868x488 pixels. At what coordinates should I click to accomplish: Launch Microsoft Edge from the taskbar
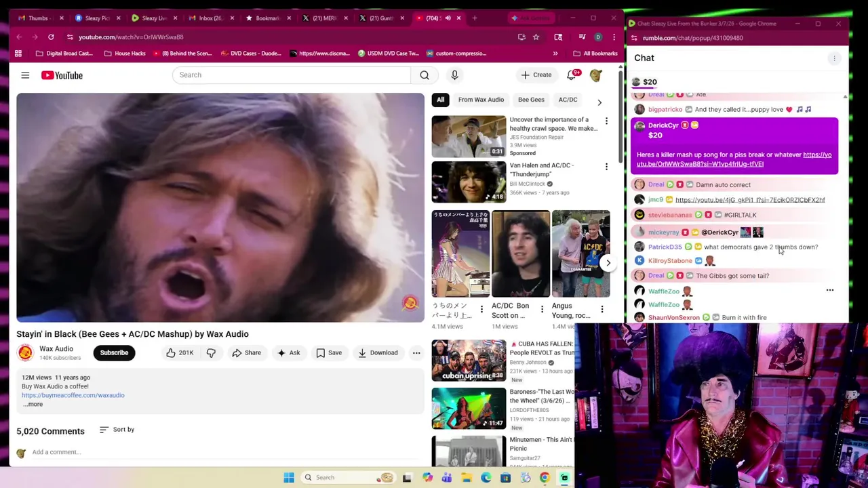pyautogui.click(x=486, y=478)
